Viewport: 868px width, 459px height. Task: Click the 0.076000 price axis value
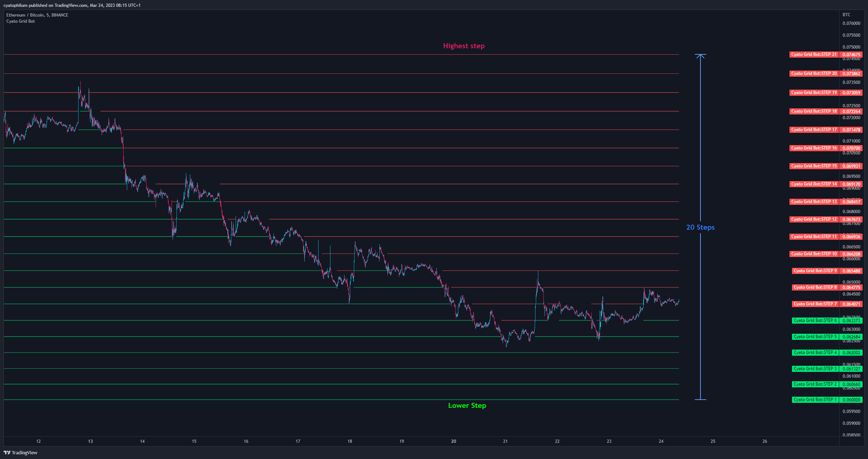pos(851,23)
